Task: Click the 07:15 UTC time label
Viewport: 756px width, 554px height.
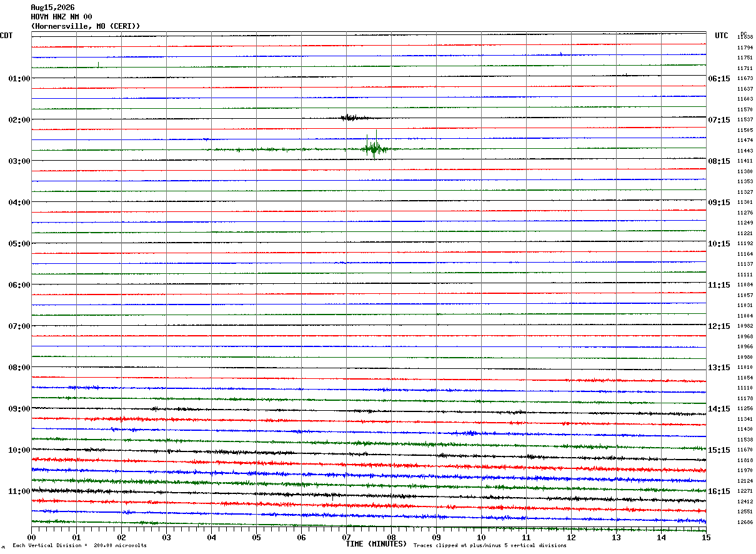Action: click(719, 120)
